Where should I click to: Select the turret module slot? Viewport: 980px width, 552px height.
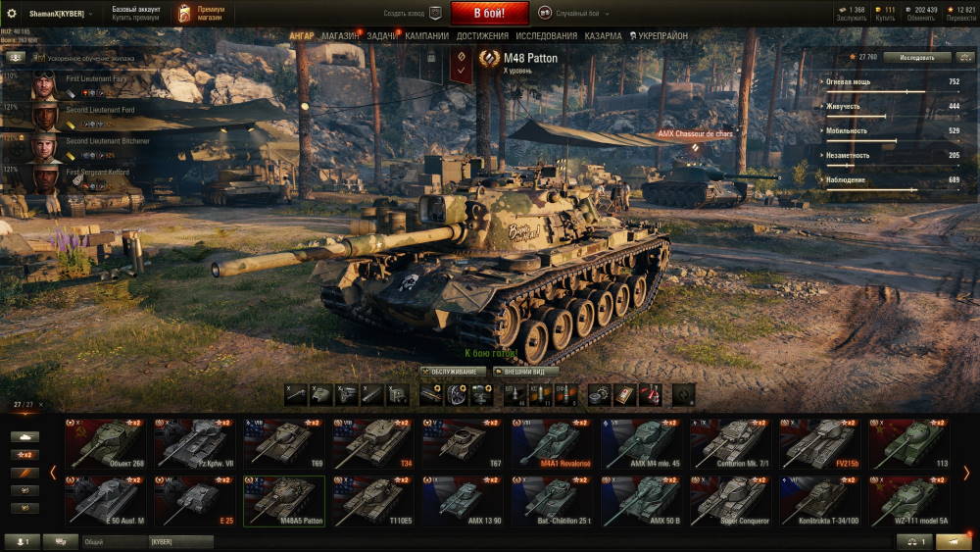click(x=321, y=395)
